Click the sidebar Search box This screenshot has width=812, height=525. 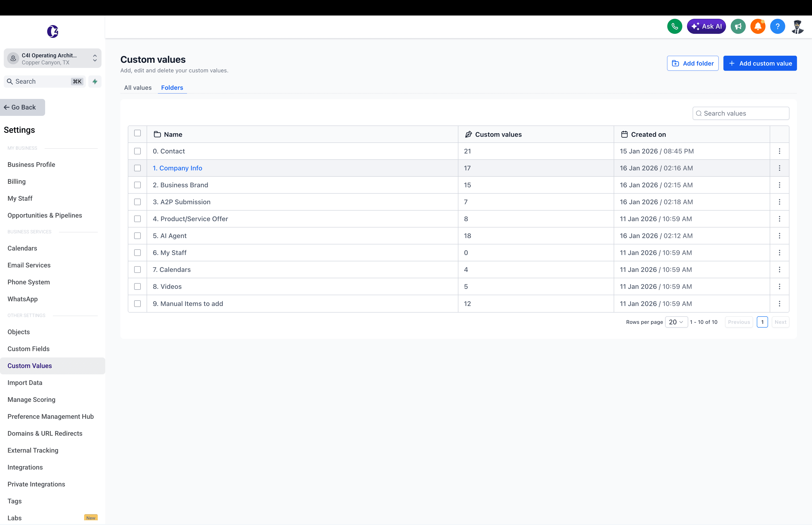point(44,82)
